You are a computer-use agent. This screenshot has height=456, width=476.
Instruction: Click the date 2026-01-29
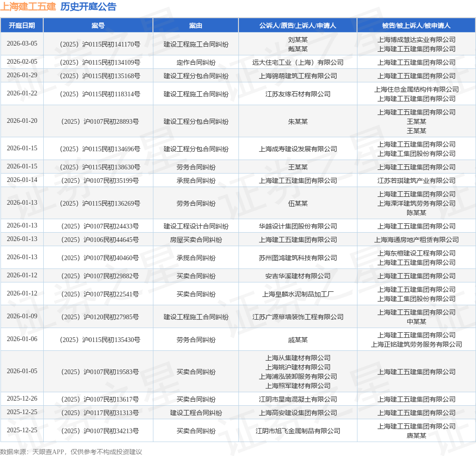click(22, 75)
